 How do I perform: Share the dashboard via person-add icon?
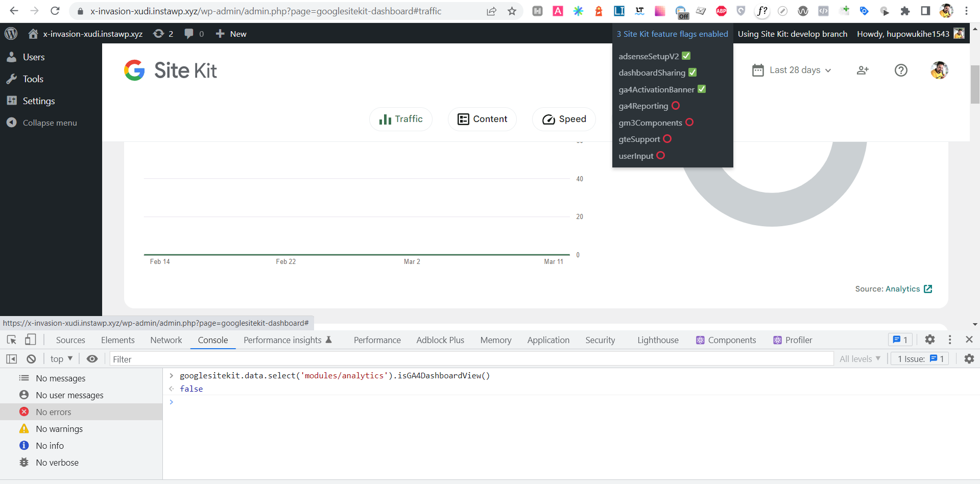(863, 70)
